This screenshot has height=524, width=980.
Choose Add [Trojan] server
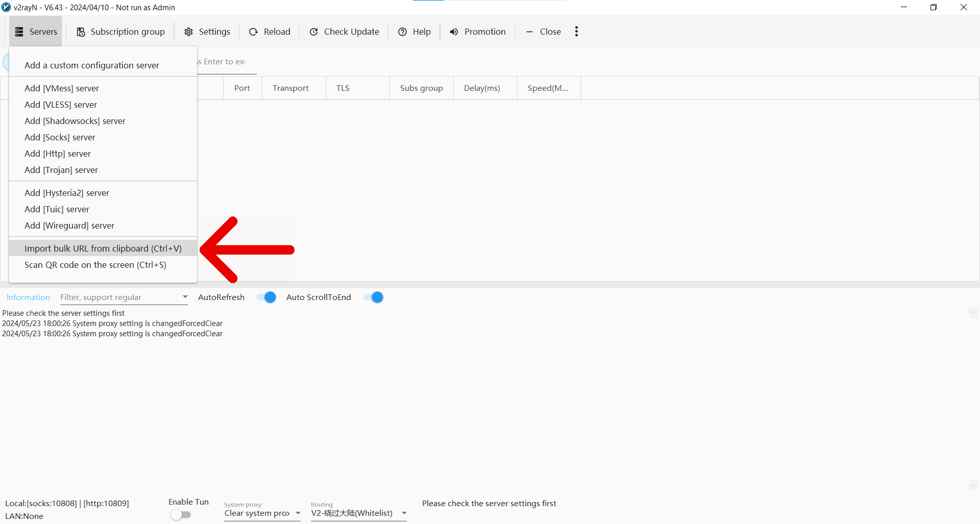[x=103, y=170]
